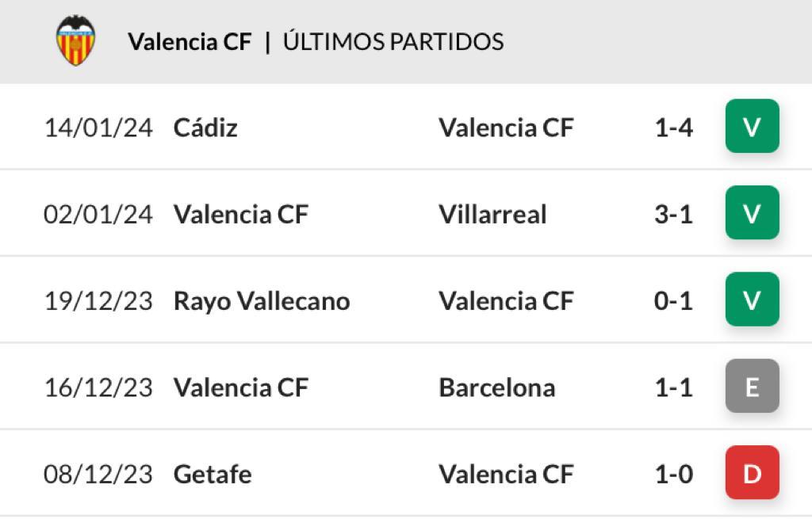The width and height of the screenshot is (812, 519).
Task: Click the red D loss badge for Getafe match
Action: coord(752,473)
